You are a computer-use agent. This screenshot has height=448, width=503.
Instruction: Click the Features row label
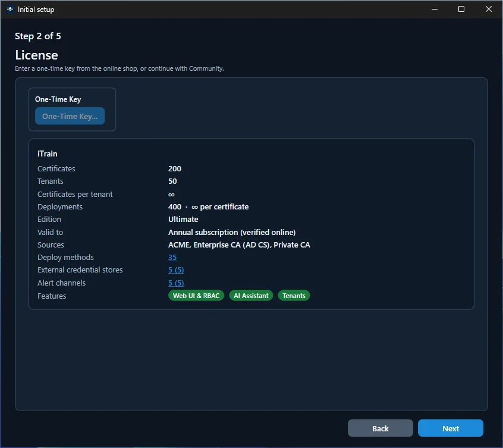52,296
